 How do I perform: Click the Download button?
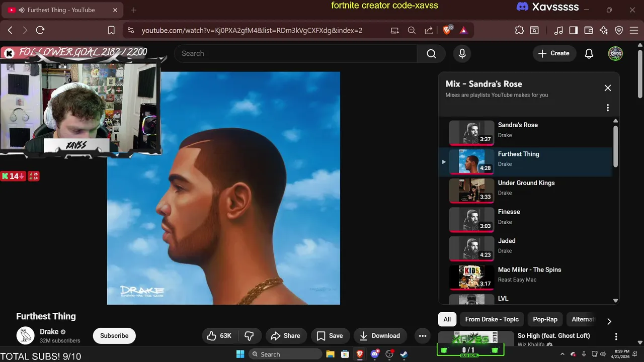(x=380, y=336)
